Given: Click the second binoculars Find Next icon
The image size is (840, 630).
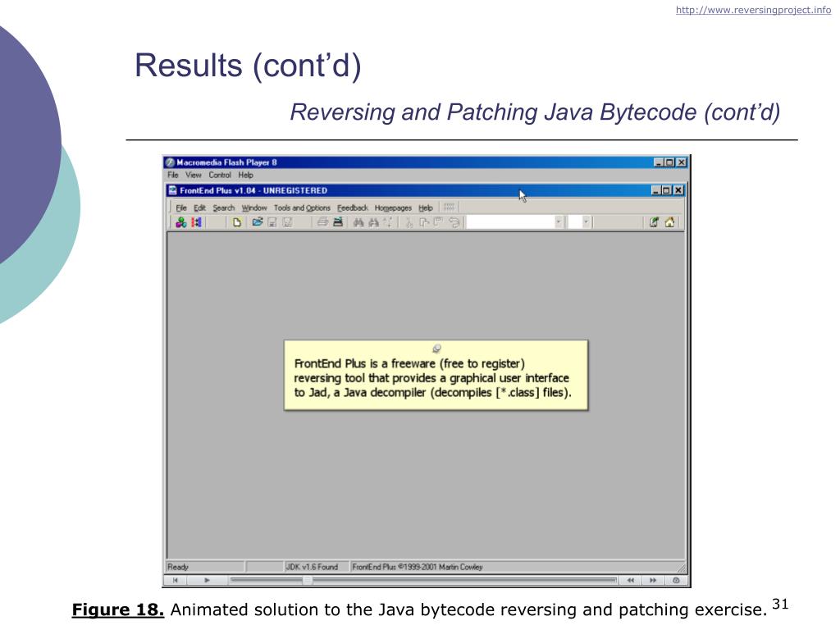Looking at the screenshot, I should (x=373, y=222).
